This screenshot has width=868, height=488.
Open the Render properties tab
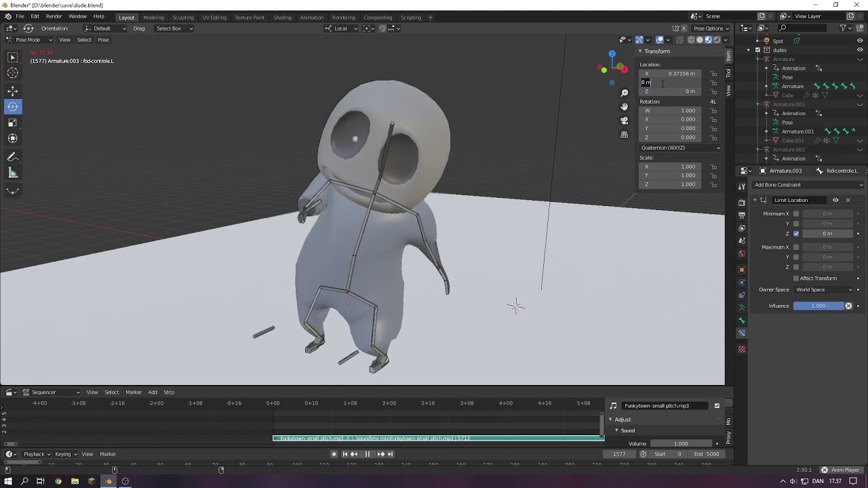pyautogui.click(x=742, y=202)
